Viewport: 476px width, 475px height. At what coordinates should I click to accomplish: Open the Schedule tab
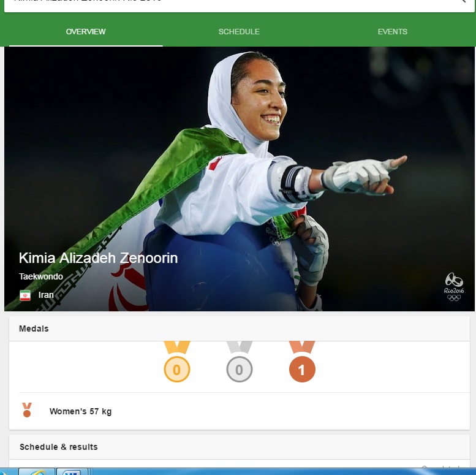[239, 32]
